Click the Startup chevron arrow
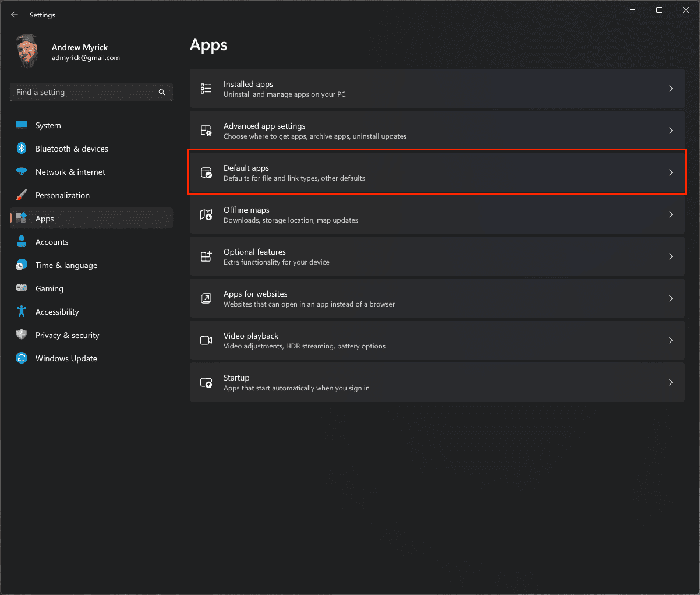The width and height of the screenshot is (700, 595). pyautogui.click(x=671, y=382)
